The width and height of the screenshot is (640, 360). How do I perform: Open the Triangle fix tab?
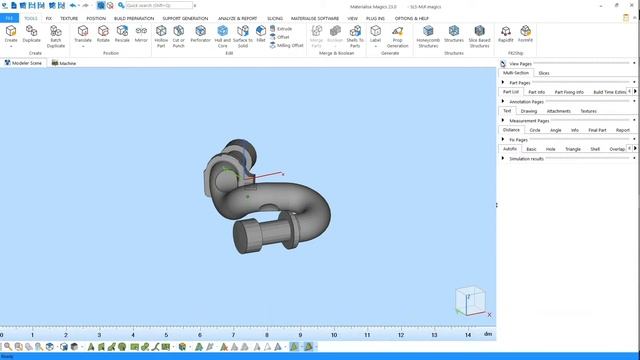point(573,149)
